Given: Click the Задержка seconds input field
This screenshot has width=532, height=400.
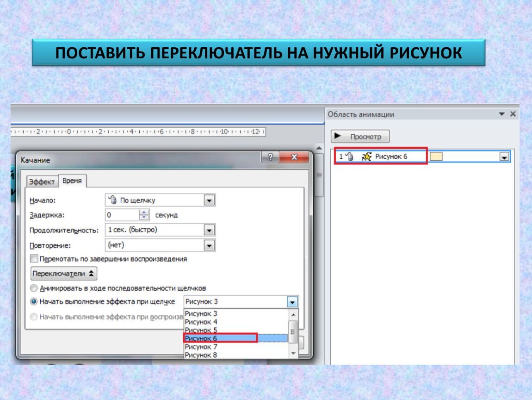Looking at the screenshot, I should [122, 215].
